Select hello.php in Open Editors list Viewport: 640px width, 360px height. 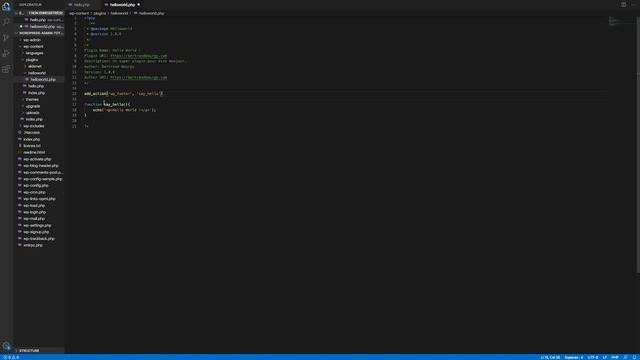38,20
